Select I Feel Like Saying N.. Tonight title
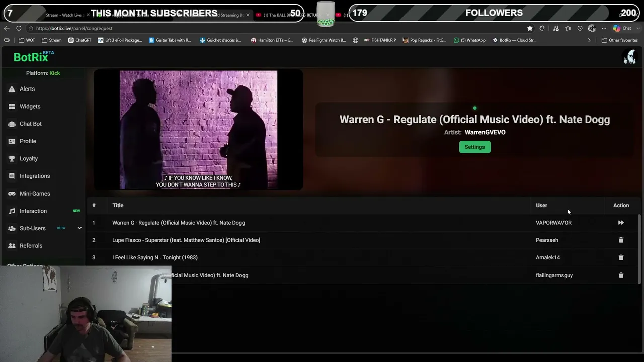The height and width of the screenshot is (362, 644). point(155,257)
